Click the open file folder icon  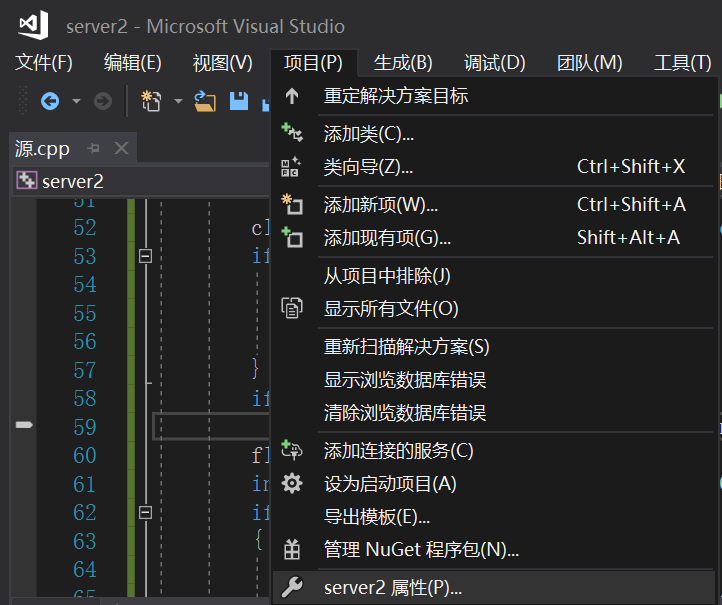coord(205,101)
